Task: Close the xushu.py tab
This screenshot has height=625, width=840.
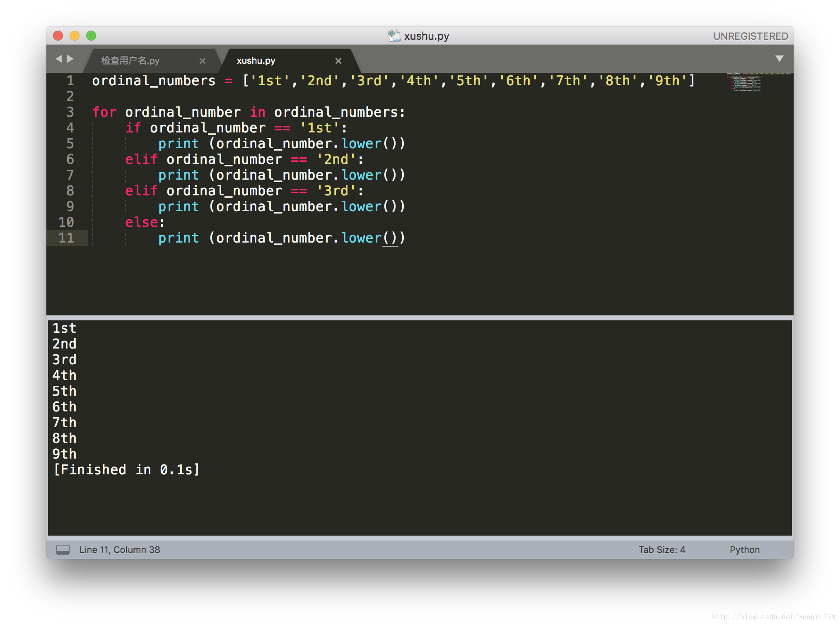Action: (x=338, y=61)
